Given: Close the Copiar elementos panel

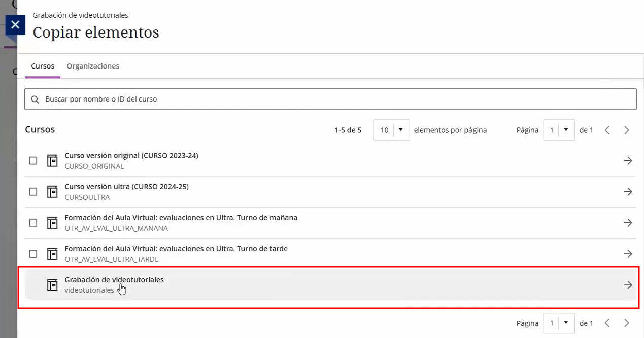Looking at the screenshot, I should click(15, 24).
